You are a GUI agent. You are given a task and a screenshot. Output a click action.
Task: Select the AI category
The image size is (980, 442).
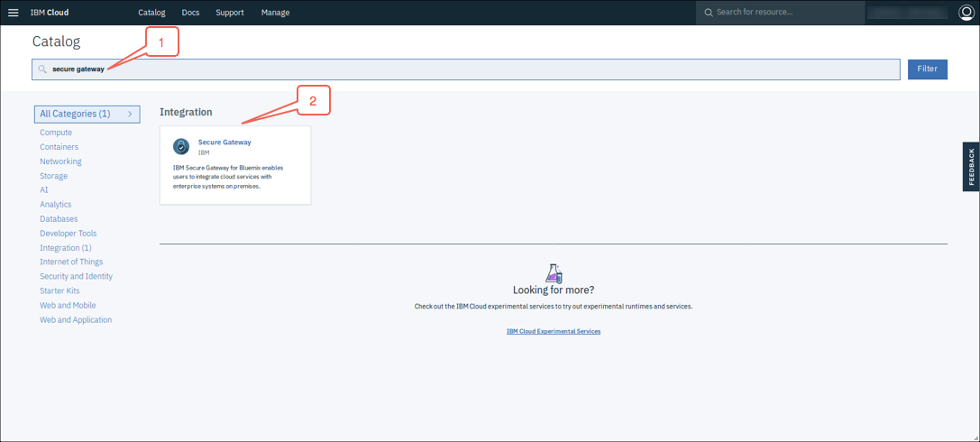click(x=44, y=190)
